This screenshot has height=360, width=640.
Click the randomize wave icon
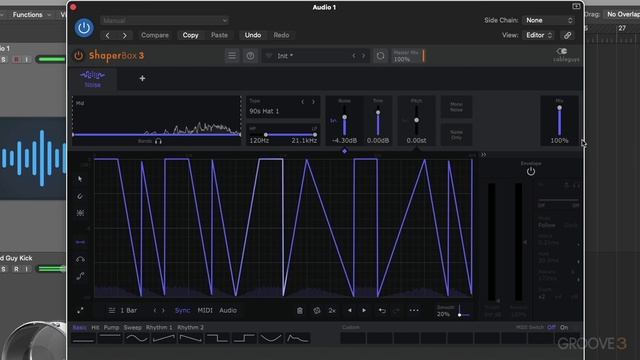click(x=317, y=311)
